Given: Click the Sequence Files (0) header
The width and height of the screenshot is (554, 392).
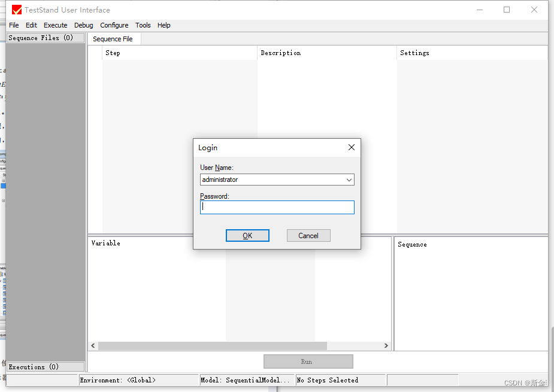Looking at the screenshot, I should pos(46,38).
